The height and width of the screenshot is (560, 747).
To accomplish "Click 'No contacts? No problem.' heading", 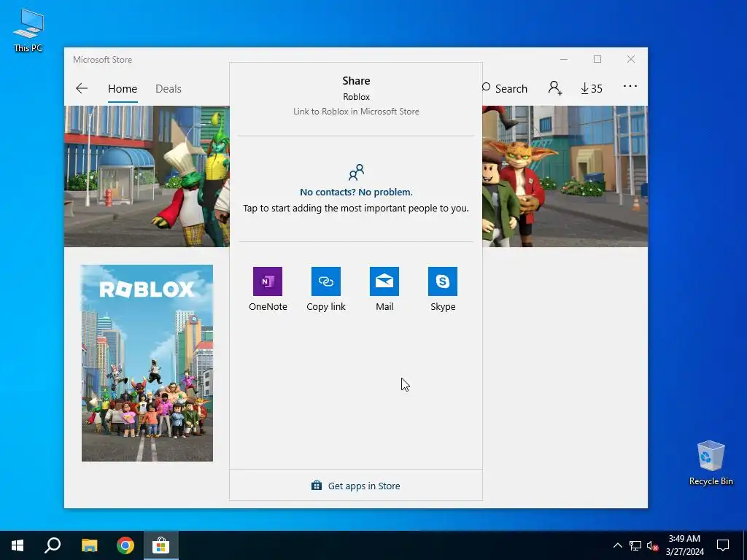I will (x=356, y=192).
